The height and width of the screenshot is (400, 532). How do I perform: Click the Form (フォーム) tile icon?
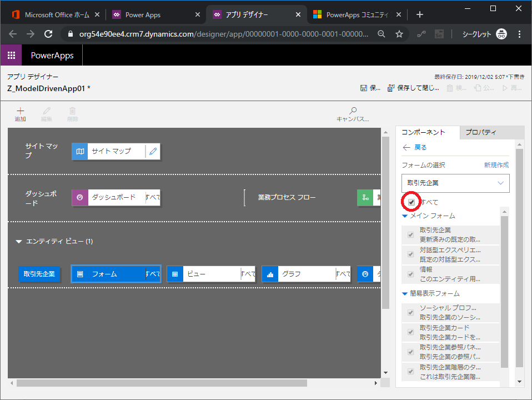[x=80, y=274]
